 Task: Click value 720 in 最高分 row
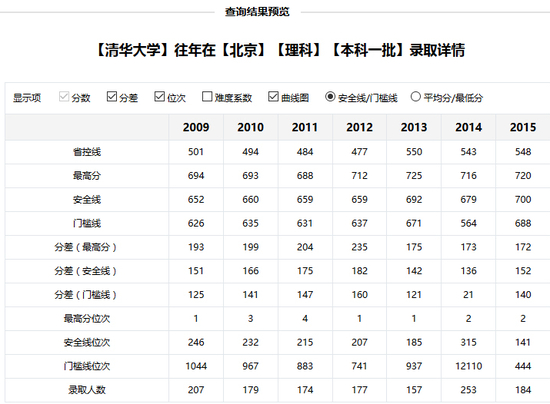[523, 176]
